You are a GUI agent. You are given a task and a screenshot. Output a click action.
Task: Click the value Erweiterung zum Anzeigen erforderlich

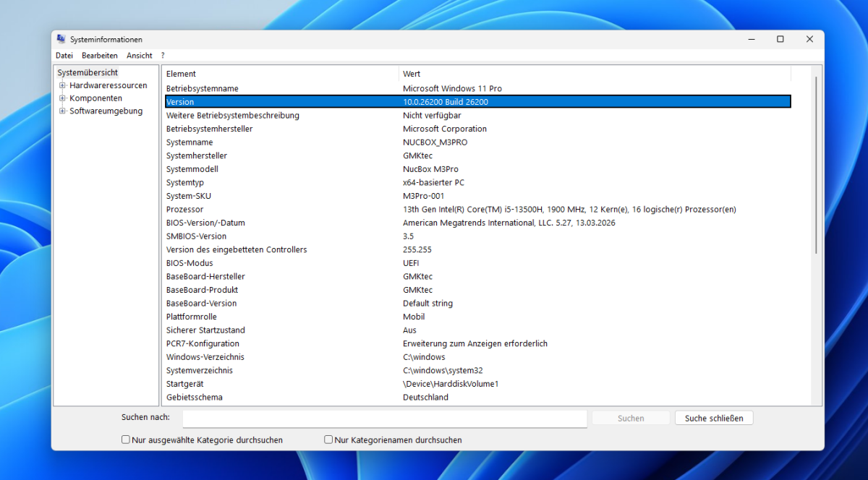click(475, 343)
